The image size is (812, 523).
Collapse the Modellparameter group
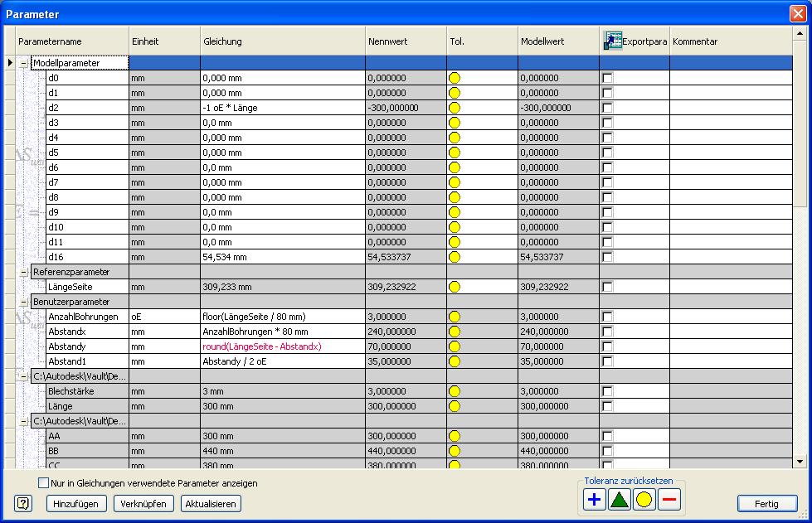(24, 63)
